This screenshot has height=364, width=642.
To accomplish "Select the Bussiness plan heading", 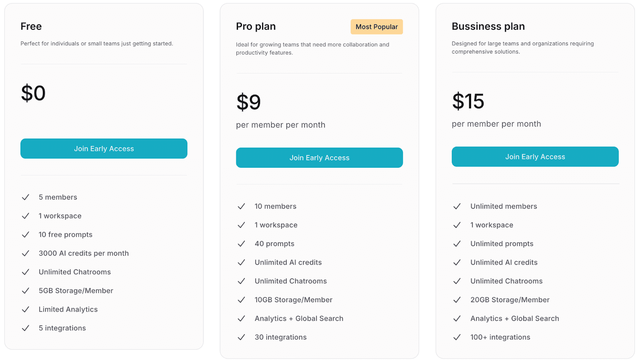I will click(x=488, y=26).
